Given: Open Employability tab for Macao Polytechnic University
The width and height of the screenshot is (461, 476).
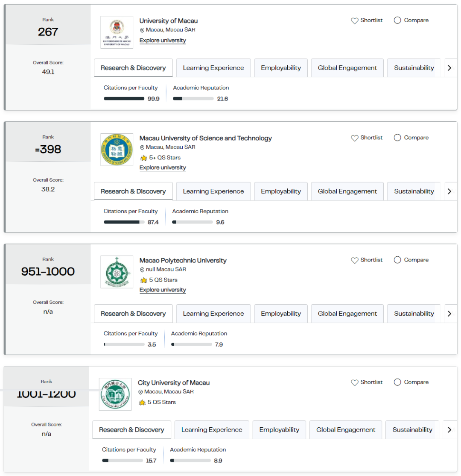Looking at the screenshot, I should tap(281, 313).
